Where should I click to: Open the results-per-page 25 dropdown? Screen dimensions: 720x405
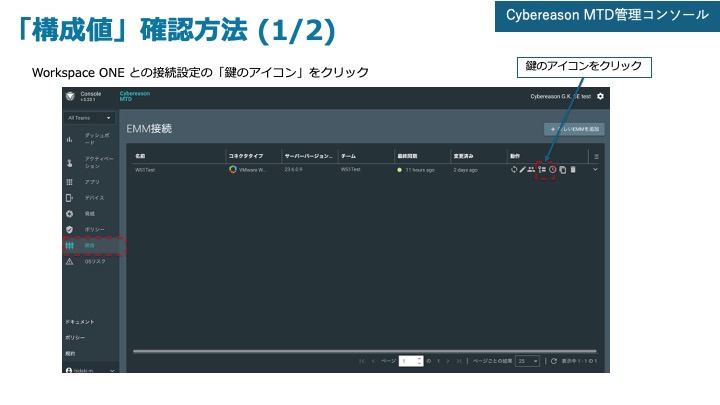(528, 361)
